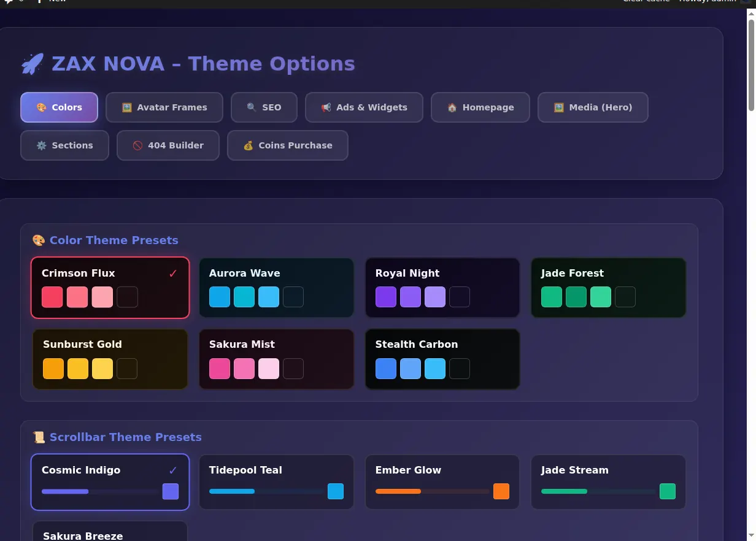
Task: Click the first green swatch in Jade Forest
Action: point(552,297)
